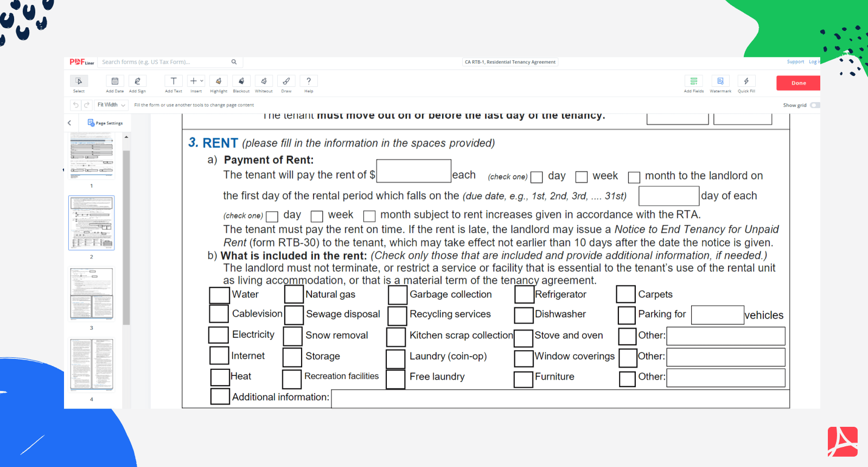Check the Parking for checkbox

click(627, 315)
